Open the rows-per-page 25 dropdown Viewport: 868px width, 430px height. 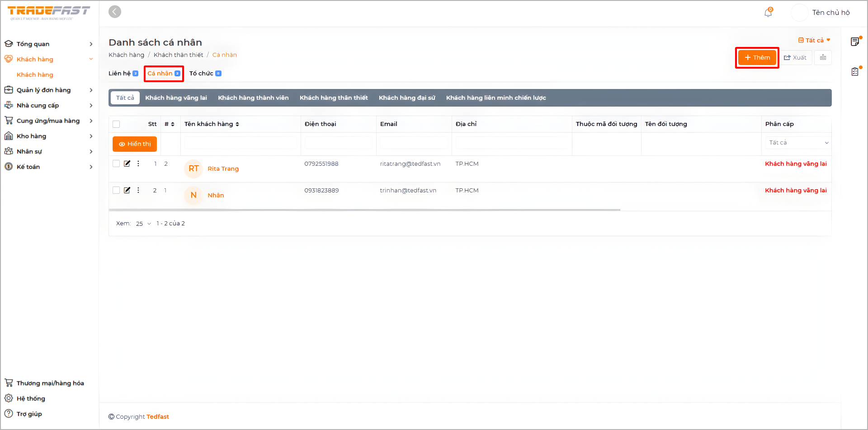[143, 224]
